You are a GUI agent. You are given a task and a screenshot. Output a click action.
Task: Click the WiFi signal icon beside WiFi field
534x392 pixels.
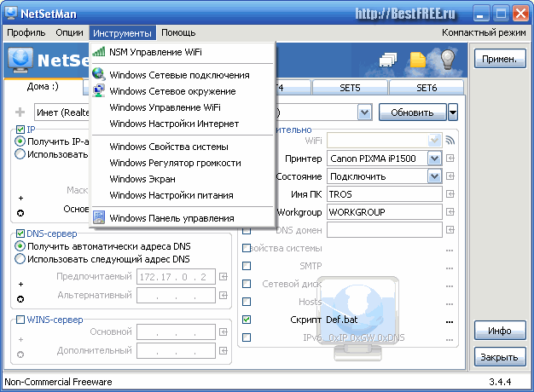[x=450, y=141]
